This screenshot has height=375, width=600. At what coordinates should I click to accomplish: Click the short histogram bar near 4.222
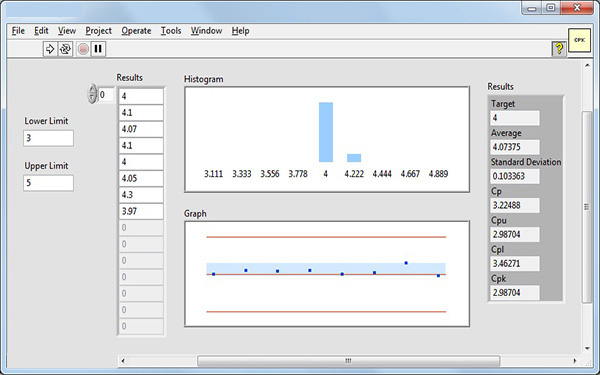[x=354, y=158]
